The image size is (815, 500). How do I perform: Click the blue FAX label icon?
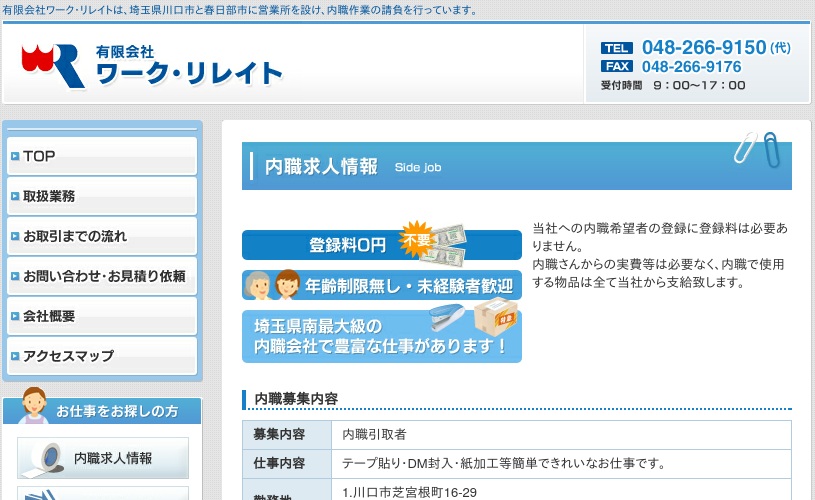coord(617,67)
